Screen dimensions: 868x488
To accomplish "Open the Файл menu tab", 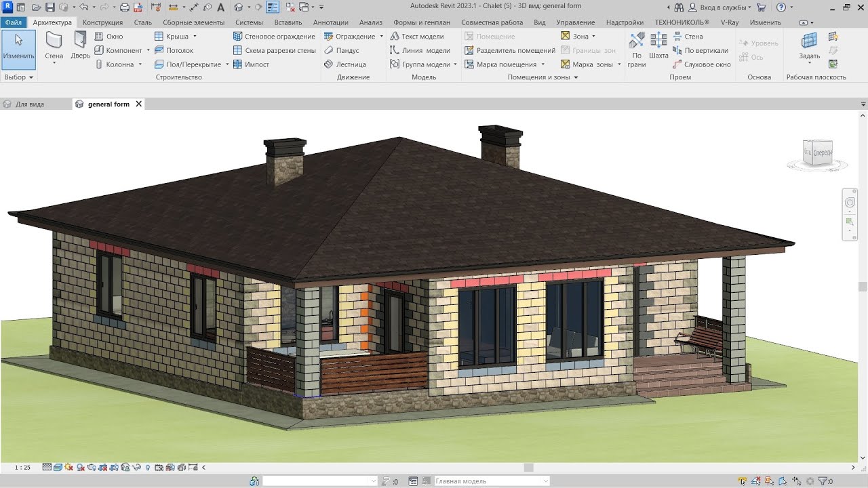I will click(x=14, y=22).
